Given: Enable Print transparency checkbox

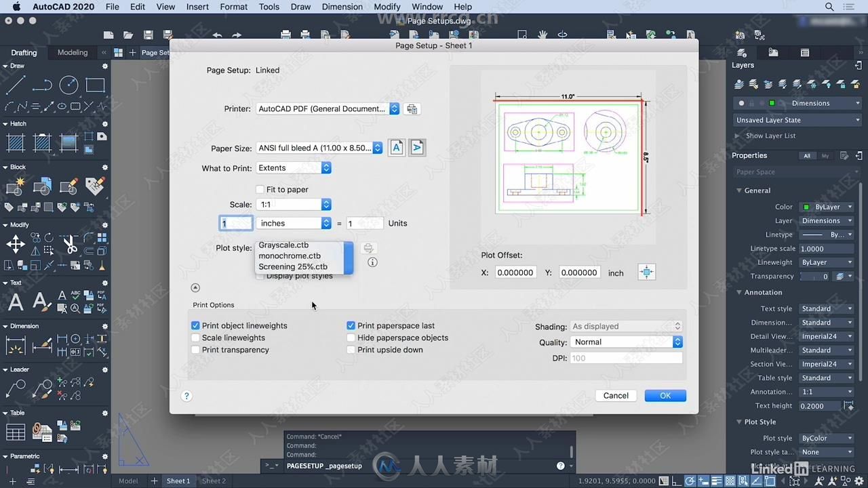Looking at the screenshot, I should point(195,350).
